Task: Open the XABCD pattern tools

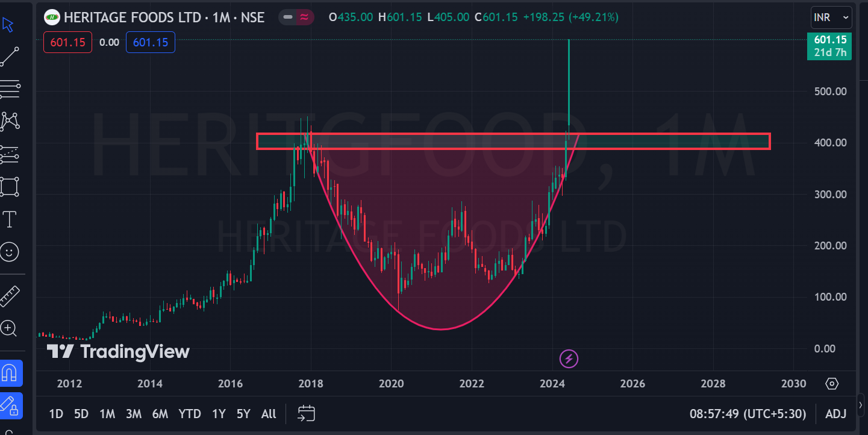Action: click(x=10, y=122)
